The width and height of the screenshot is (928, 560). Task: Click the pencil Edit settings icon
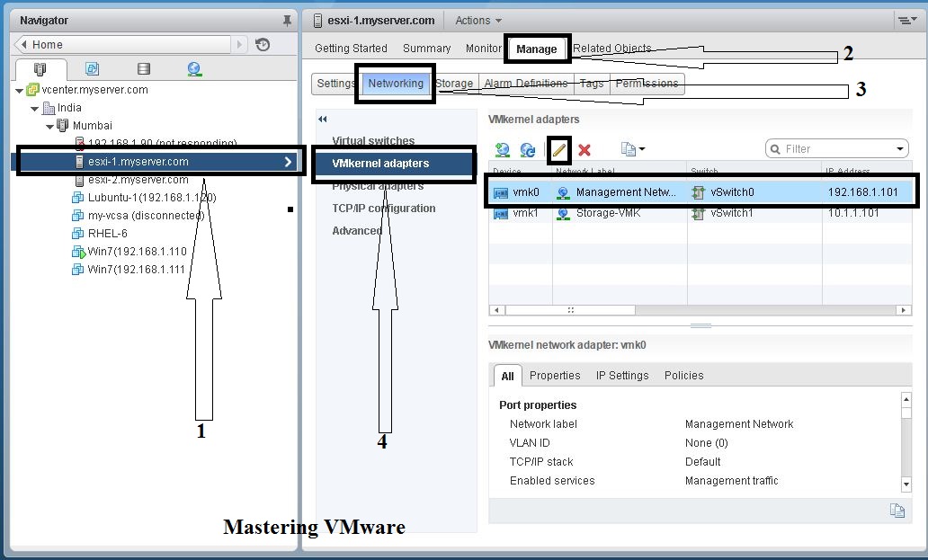558,149
